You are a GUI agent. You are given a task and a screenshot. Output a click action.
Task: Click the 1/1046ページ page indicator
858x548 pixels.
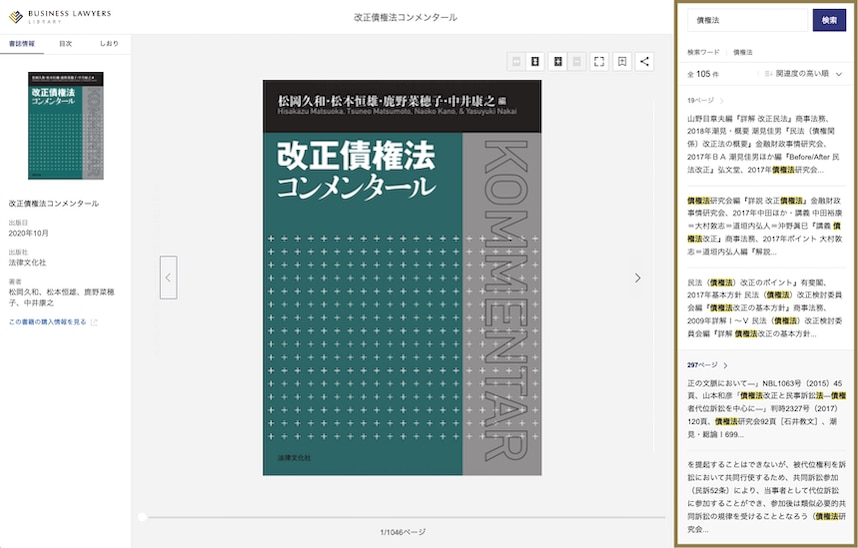(402, 532)
